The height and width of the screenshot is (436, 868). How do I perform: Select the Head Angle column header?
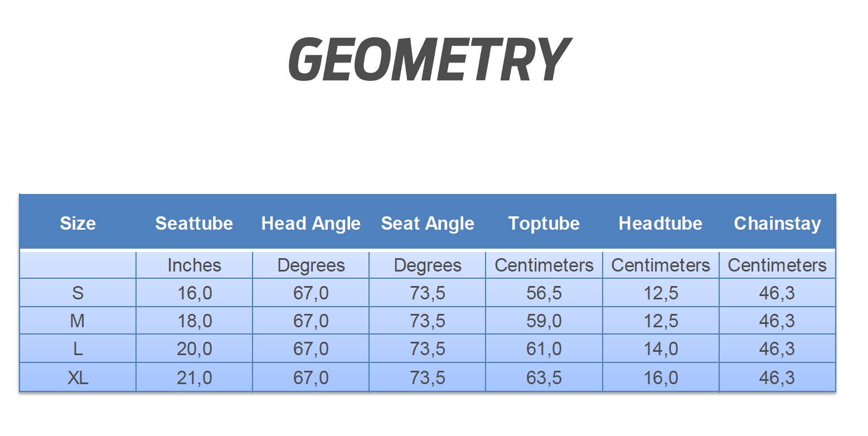[311, 224]
